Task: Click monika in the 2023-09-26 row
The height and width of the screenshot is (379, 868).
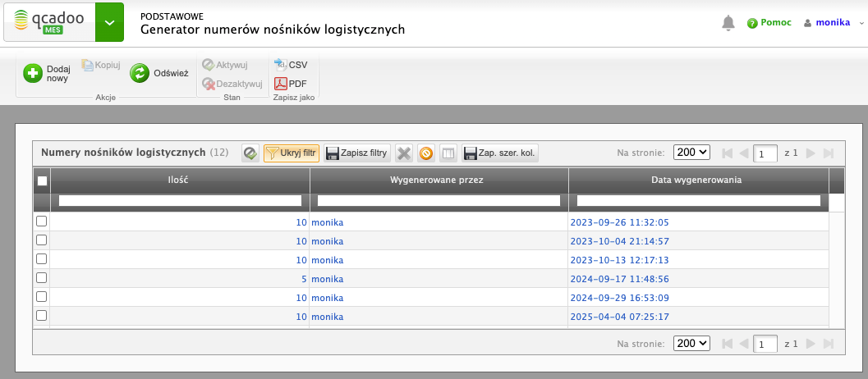Action: 327,222
